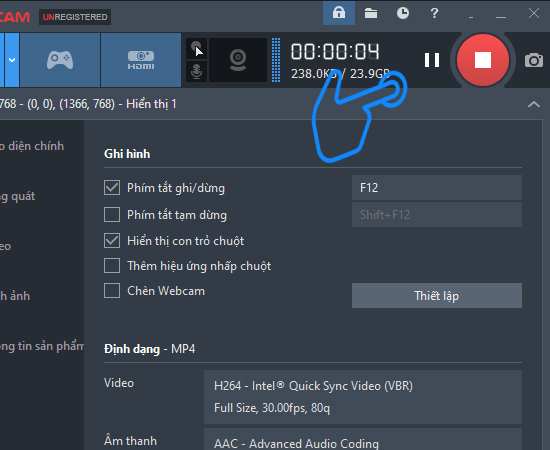
Task: Click the Thiết lập button
Action: click(x=437, y=296)
